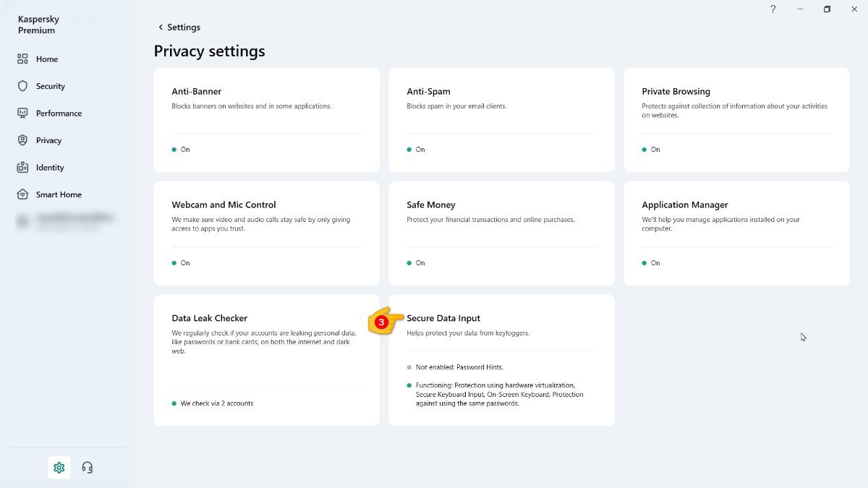The image size is (868, 488).
Task: Open the Anti-Banner settings card
Action: coord(266,120)
